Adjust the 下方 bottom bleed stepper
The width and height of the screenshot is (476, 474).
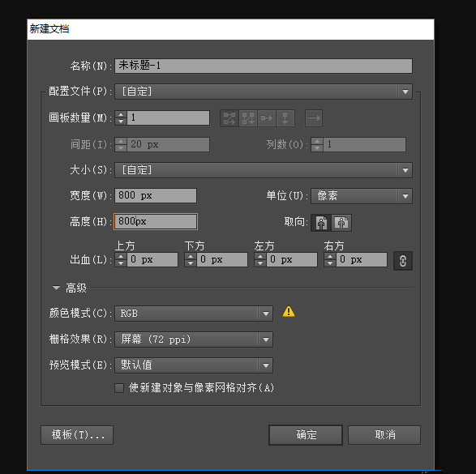[191, 259]
